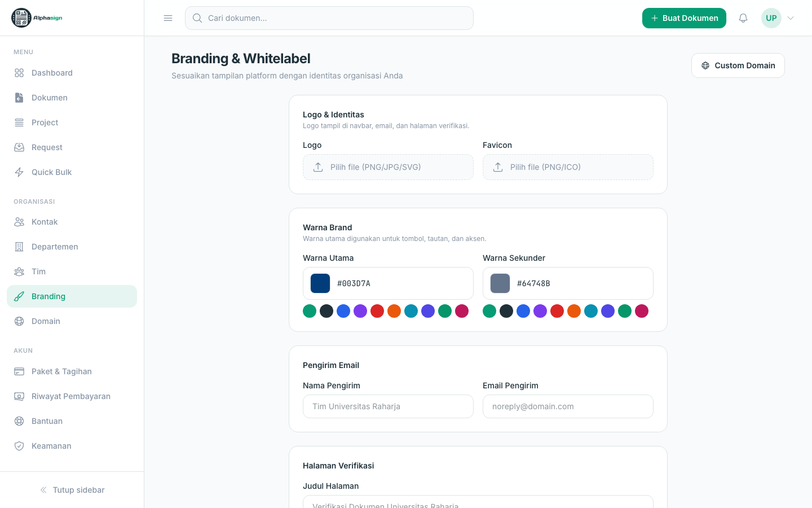Select the teal-blue preset under Warna Sekunder

[x=591, y=311]
